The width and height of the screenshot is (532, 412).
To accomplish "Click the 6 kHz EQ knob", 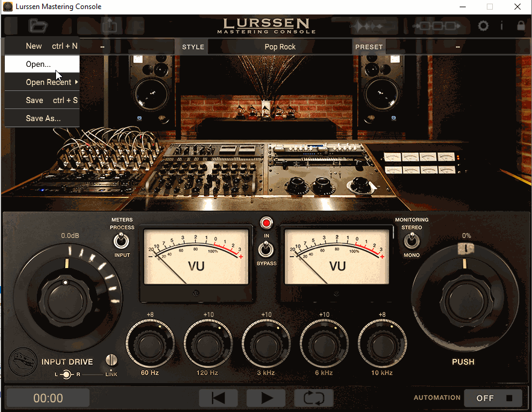I will (324, 343).
